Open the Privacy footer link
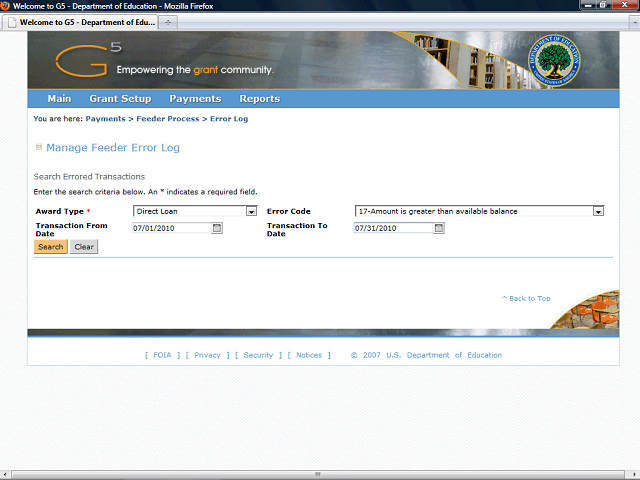 tap(207, 355)
